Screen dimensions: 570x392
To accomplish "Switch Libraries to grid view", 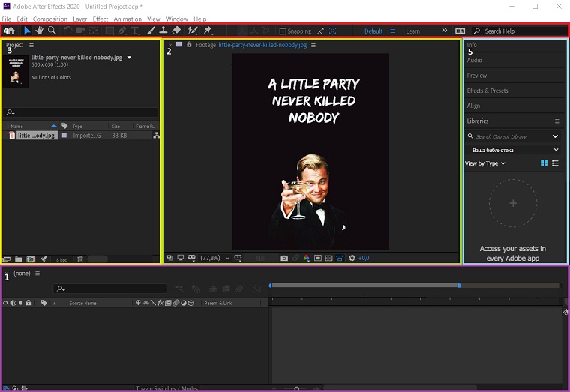I will (x=544, y=163).
